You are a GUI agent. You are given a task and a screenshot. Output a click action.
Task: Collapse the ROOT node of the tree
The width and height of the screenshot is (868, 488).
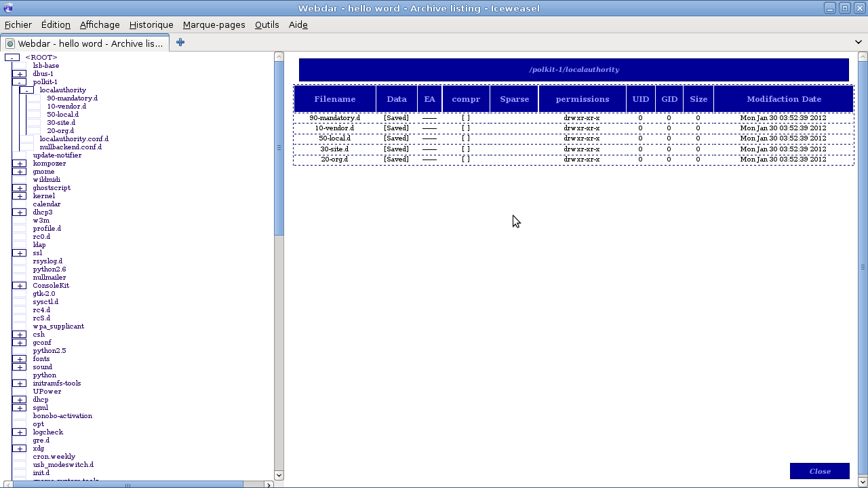pyautogui.click(x=12, y=57)
